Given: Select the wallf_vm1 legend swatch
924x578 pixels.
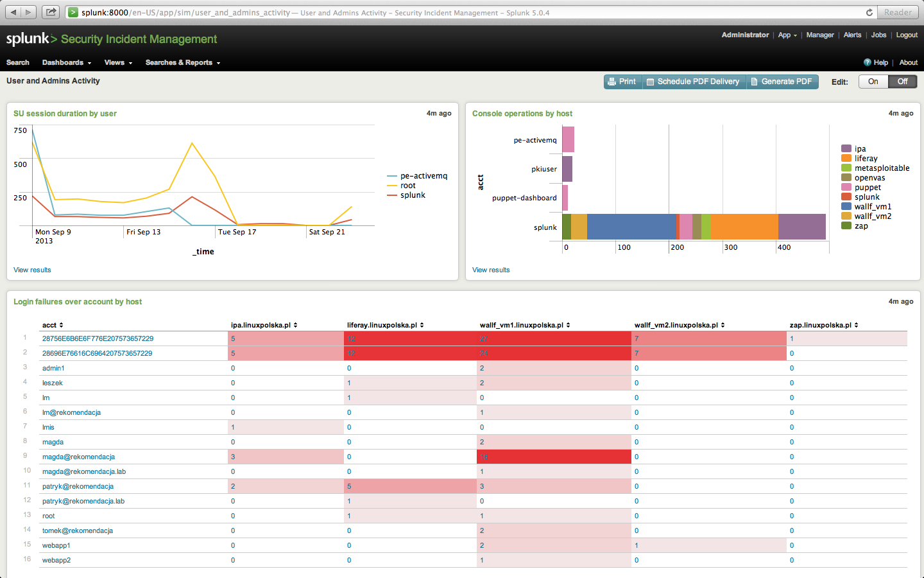Looking at the screenshot, I should click(x=846, y=207).
